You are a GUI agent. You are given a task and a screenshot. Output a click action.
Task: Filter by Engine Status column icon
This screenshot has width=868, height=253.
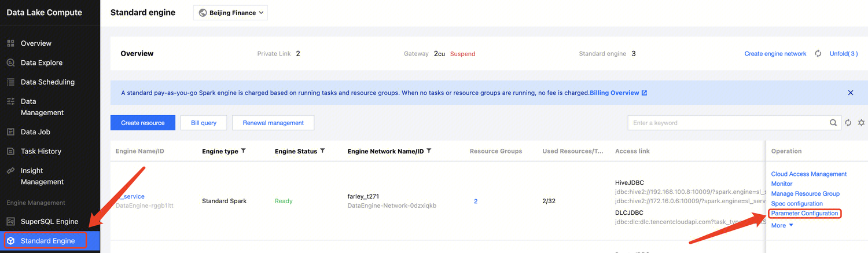(x=322, y=151)
